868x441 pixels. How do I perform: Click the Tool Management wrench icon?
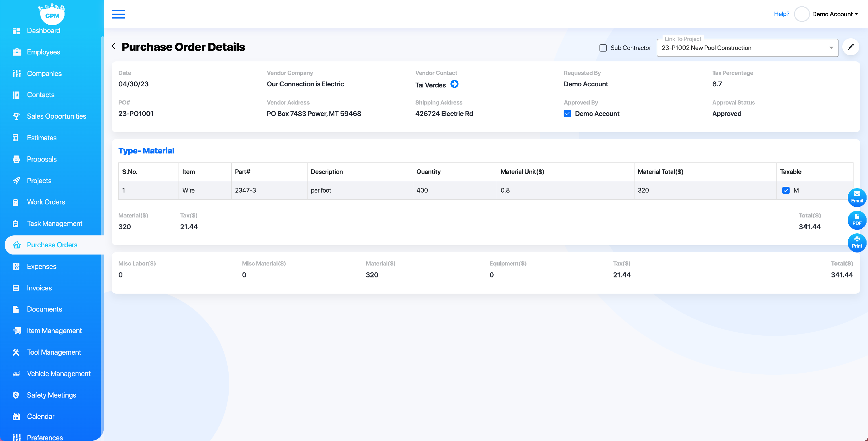click(x=16, y=352)
